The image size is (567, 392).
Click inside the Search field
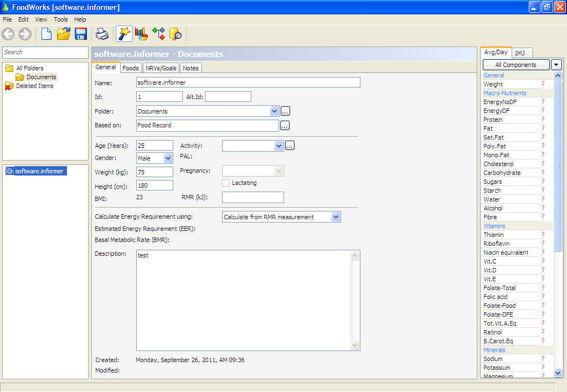[x=44, y=53]
